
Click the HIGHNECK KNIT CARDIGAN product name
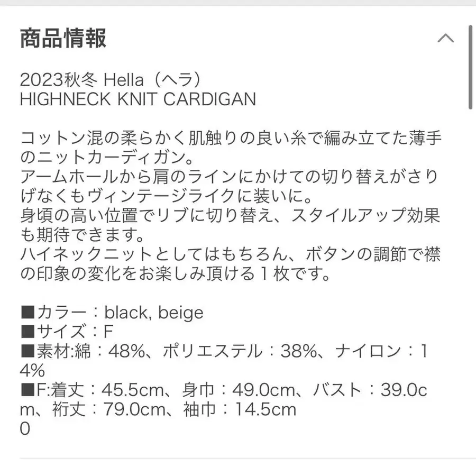[x=138, y=99]
